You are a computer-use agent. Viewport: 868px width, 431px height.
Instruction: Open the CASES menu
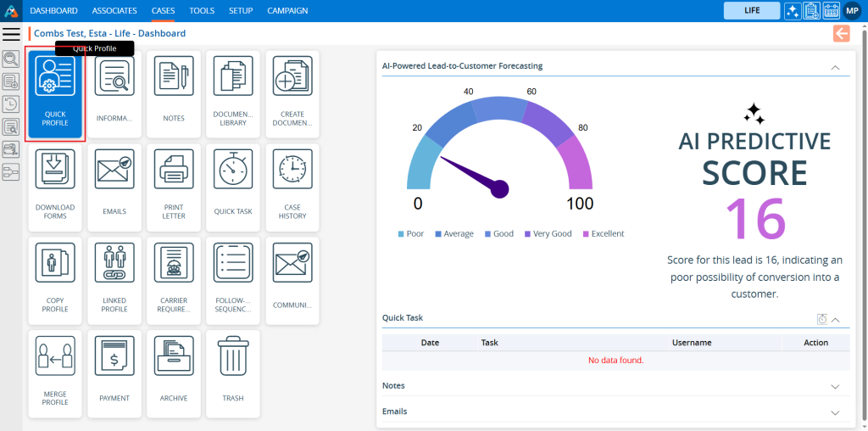pyautogui.click(x=164, y=11)
